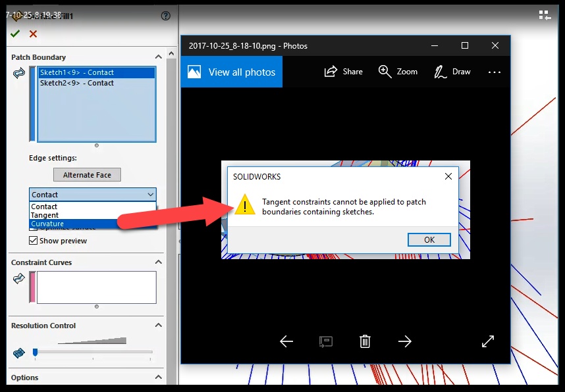Click OK in the SOLIDWORKS warning
This screenshot has width=565, height=392.
click(x=429, y=239)
